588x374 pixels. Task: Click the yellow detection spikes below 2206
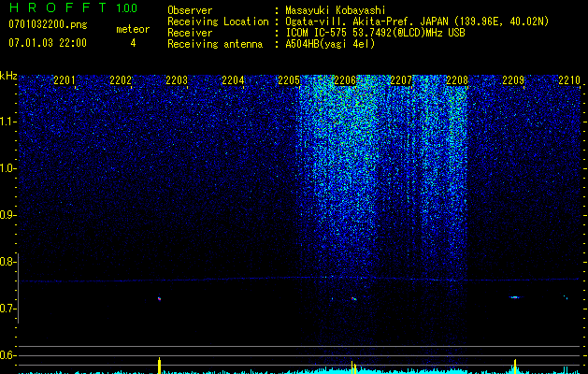point(353,367)
